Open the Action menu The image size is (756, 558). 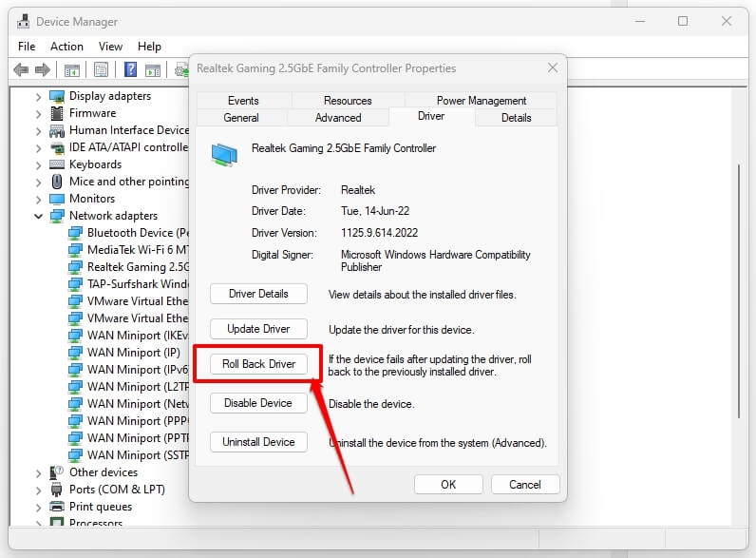(x=66, y=47)
